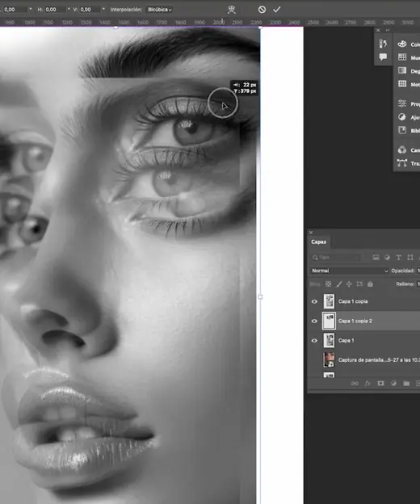This screenshot has height=504, width=420.
Task: Open the Normal blend mode dropdown
Action: pyautogui.click(x=349, y=271)
